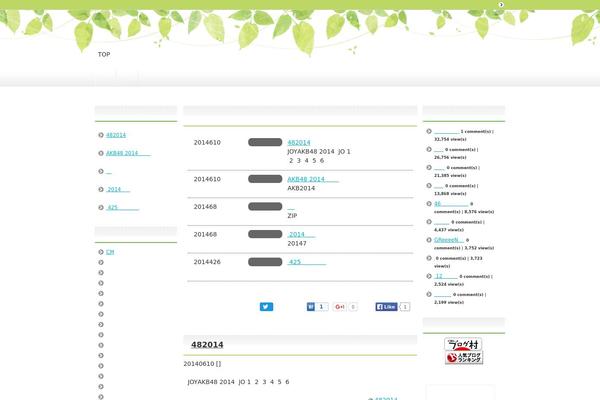Click the Hatena B! bookmark button

311,307
